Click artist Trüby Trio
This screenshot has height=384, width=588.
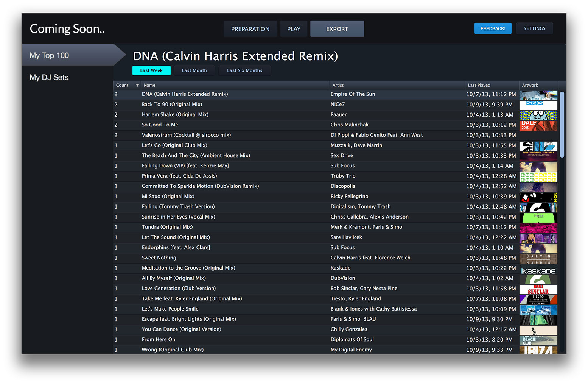[x=343, y=176]
